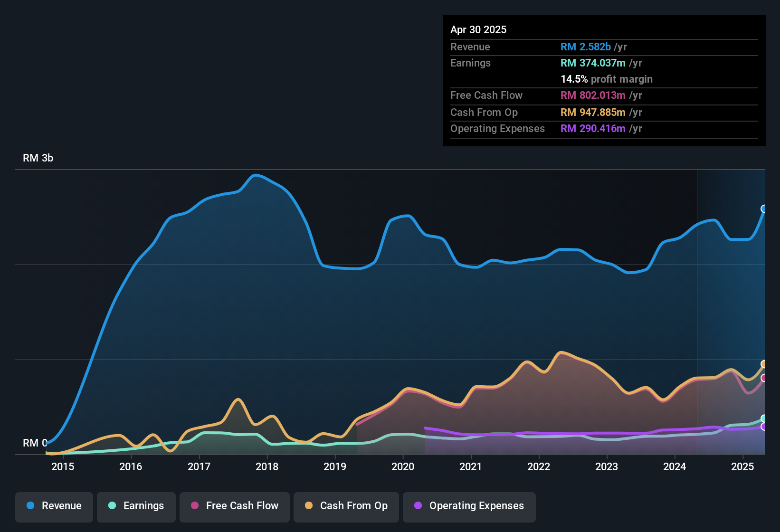The width and height of the screenshot is (780, 532).
Task: Select the 2020 x-axis label
Action: coord(403,467)
